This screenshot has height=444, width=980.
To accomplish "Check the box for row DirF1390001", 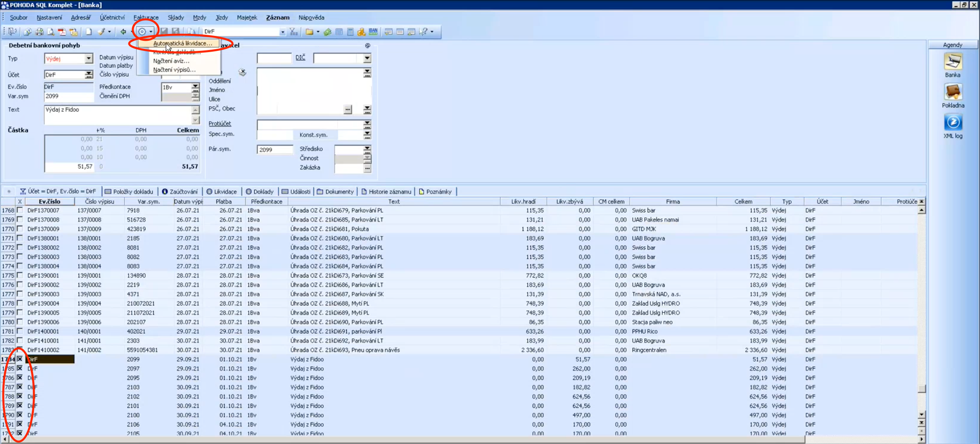I will [19, 275].
